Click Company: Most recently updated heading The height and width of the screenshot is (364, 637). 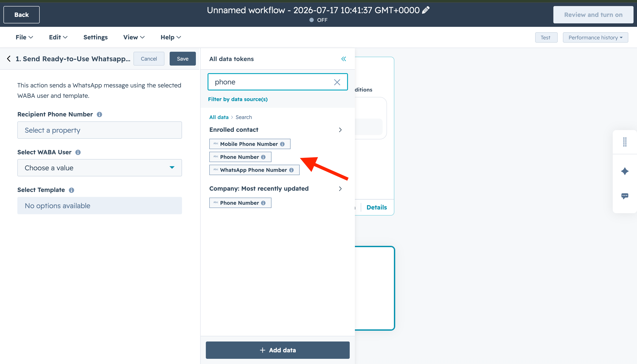click(x=259, y=188)
